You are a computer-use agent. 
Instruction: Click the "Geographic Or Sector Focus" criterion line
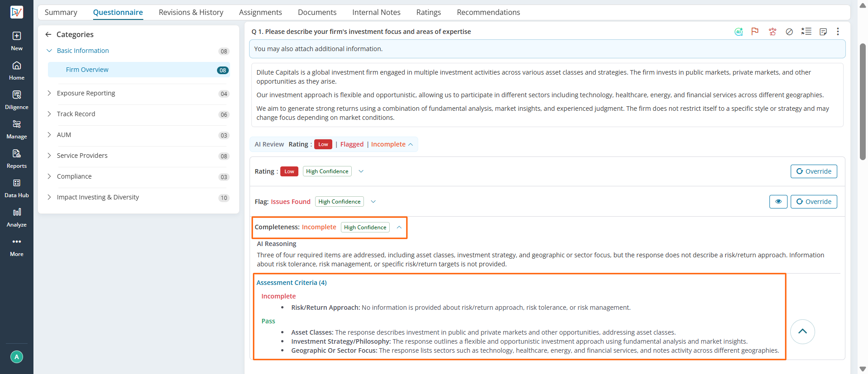click(535, 350)
